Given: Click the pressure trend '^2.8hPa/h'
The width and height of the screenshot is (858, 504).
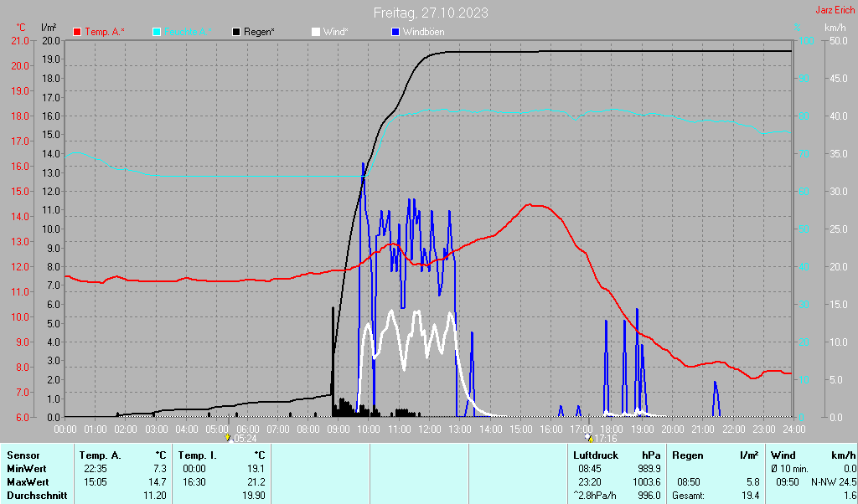Looking at the screenshot, I should [594, 496].
